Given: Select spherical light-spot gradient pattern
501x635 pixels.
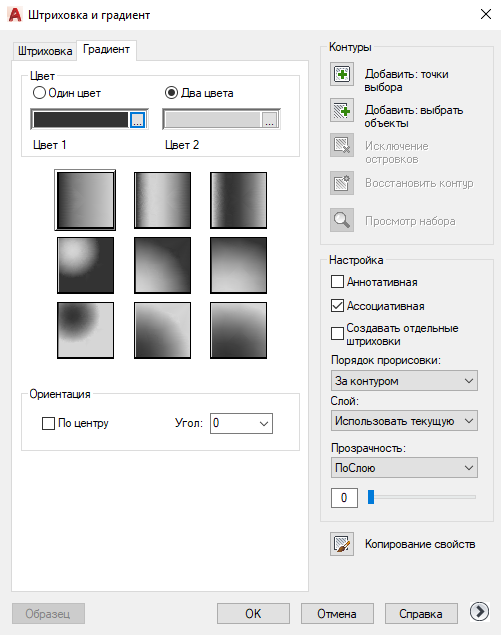Looking at the screenshot, I should (85, 265).
